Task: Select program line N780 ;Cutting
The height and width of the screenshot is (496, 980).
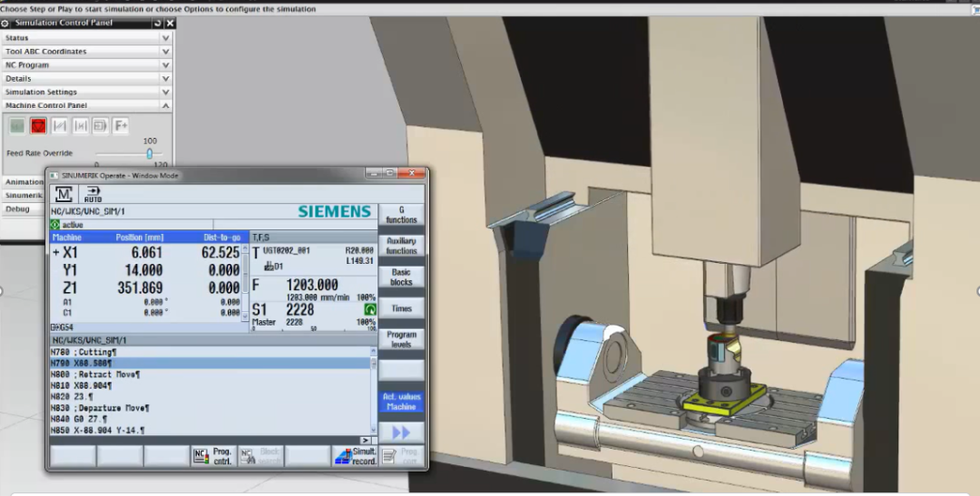Action: click(x=210, y=353)
